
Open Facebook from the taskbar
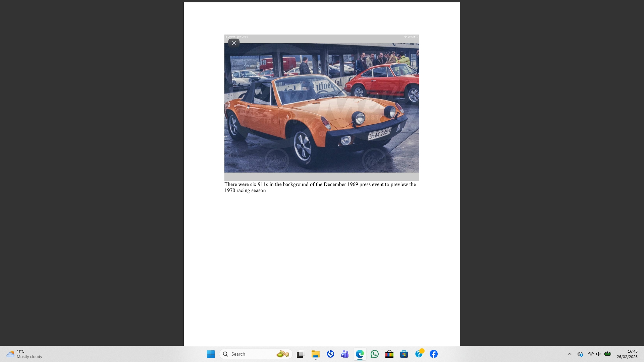(x=434, y=354)
